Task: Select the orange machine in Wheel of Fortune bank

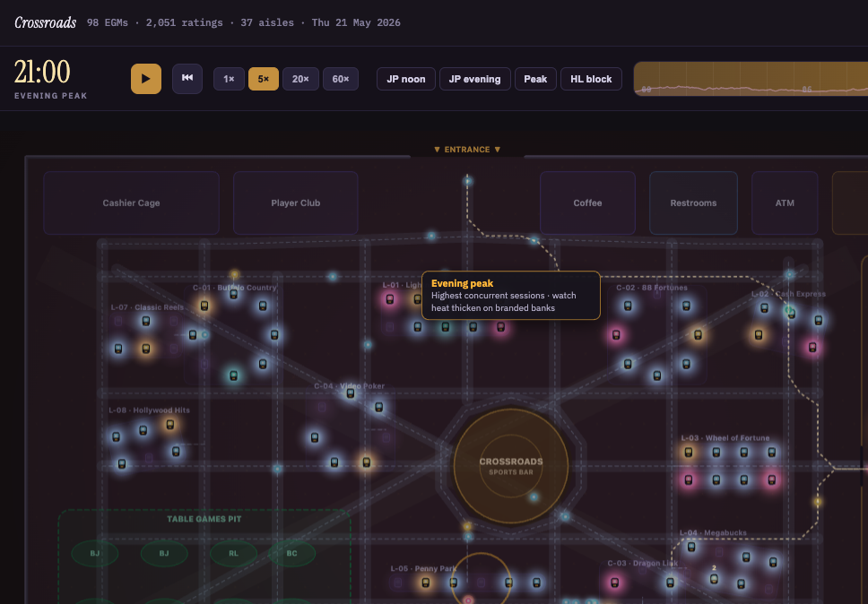Action: (689, 453)
